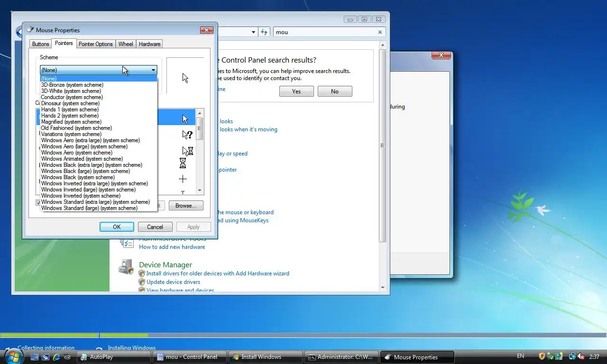607x364 pixels.
Task: Open Update device drivers link
Action: pyautogui.click(x=173, y=282)
